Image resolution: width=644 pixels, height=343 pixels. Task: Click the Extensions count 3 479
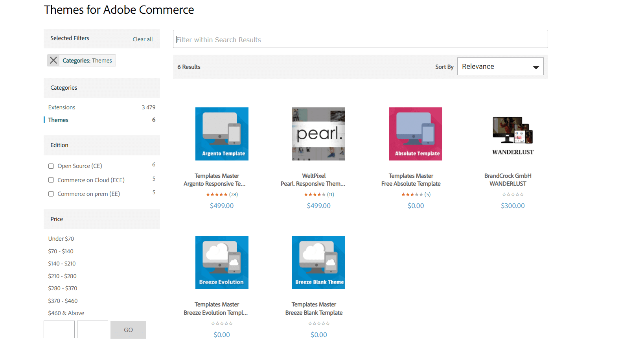click(x=149, y=107)
